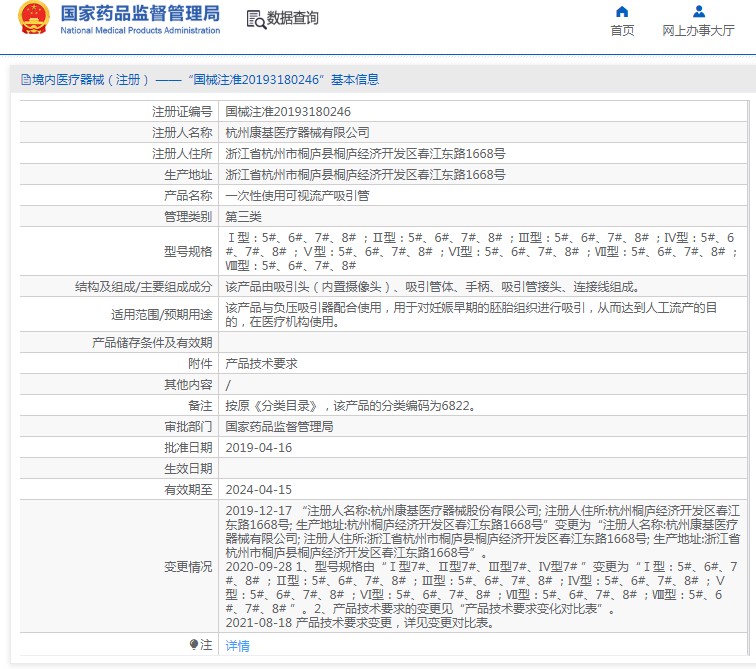Viewport: 756px width, 669px height.
Task: Go to 首页 text link
Action: [622, 30]
